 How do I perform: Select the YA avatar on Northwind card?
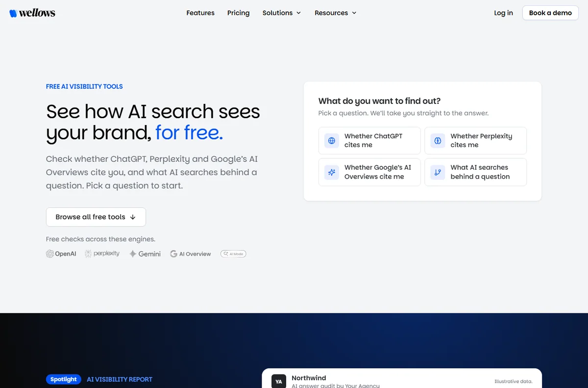[279, 381]
